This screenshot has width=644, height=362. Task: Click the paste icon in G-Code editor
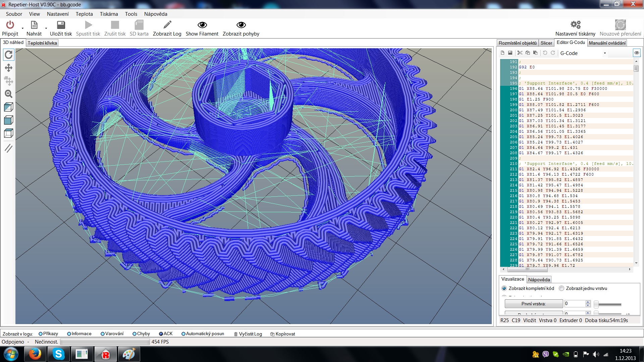point(535,53)
